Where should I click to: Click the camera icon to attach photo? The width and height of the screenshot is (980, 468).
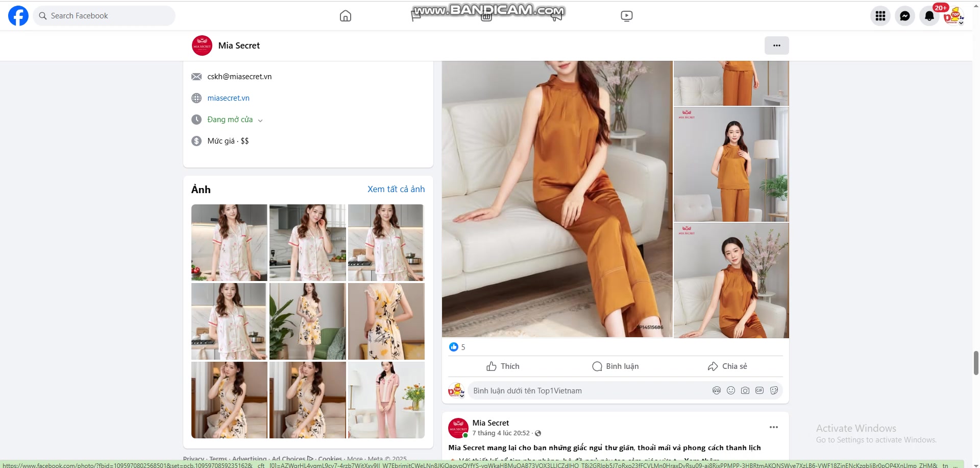tap(745, 390)
